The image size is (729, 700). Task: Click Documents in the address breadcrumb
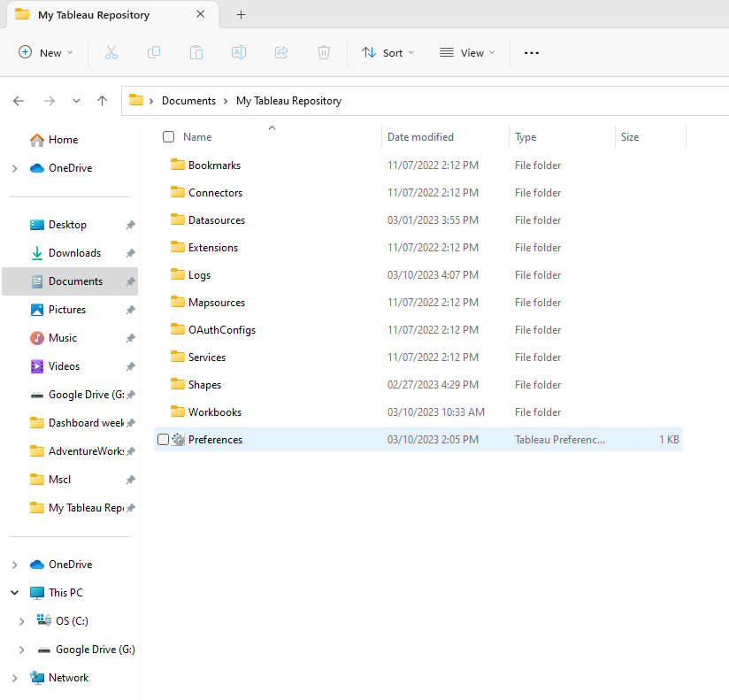coord(188,101)
